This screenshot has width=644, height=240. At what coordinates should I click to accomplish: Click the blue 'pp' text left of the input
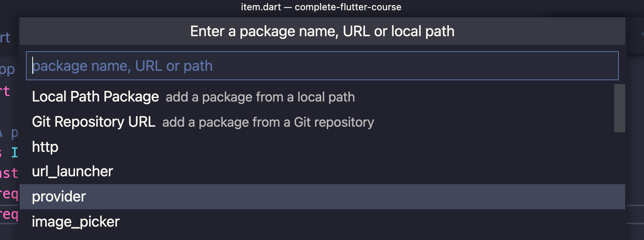pyautogui.click(x=7, y=70)
